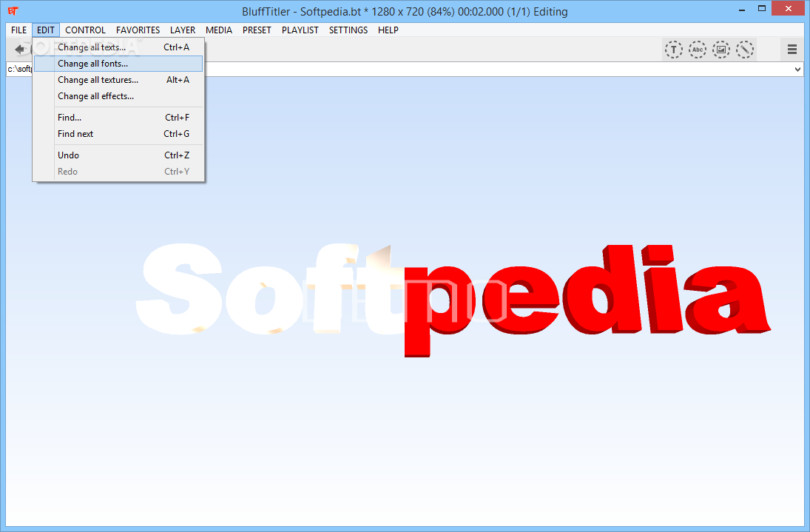Screen dimensions: 810x532
Task: Open the PLAYLIST menu
Action: pyautogui.click(x=300, y=30)
